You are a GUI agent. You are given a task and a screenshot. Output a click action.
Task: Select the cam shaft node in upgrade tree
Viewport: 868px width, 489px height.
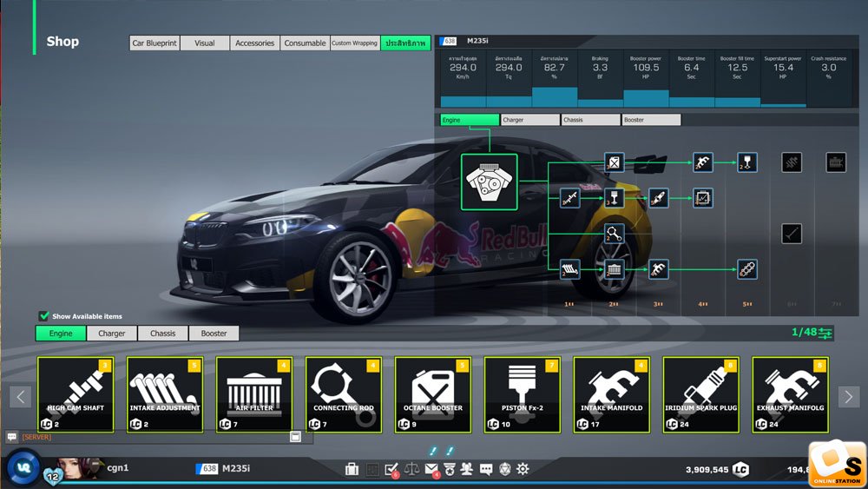(x=569, y=198)
